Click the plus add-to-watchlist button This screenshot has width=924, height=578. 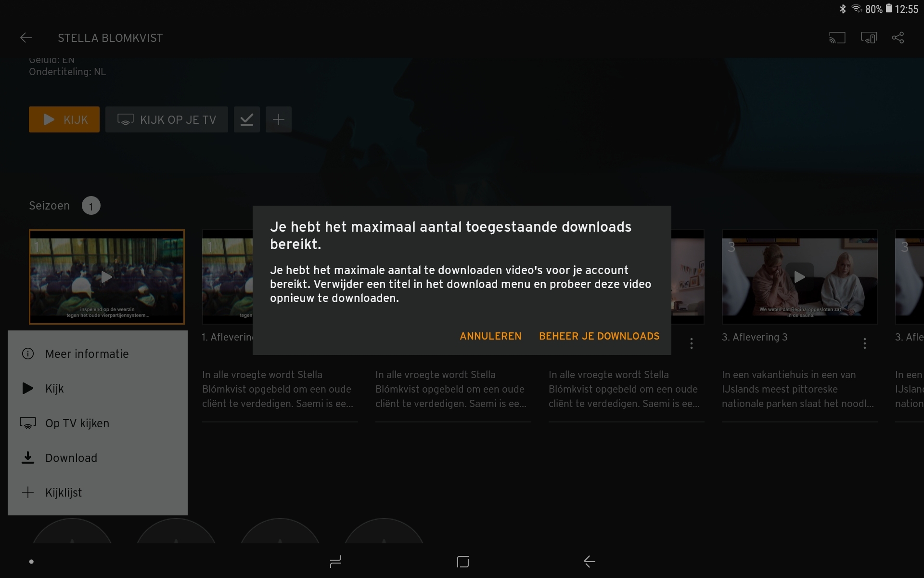279,119
